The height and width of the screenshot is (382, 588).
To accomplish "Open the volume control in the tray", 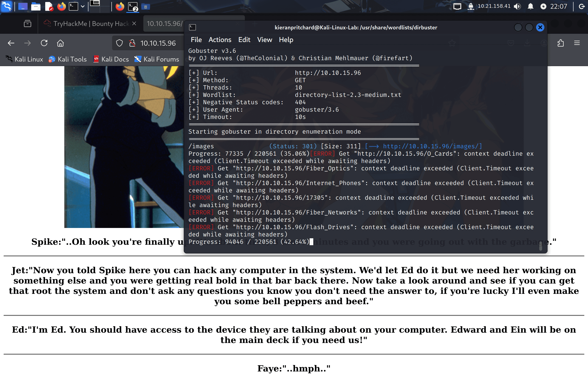I will coord(517,6).
